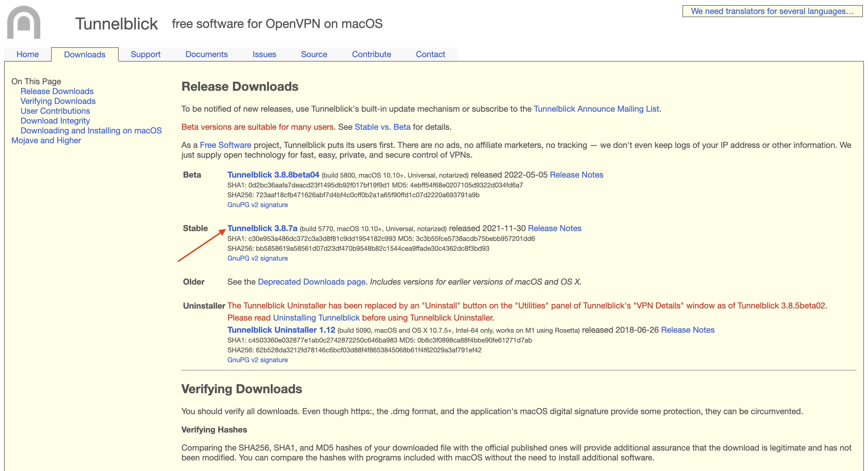Switch to the Support tab

(x=145, y=54)
